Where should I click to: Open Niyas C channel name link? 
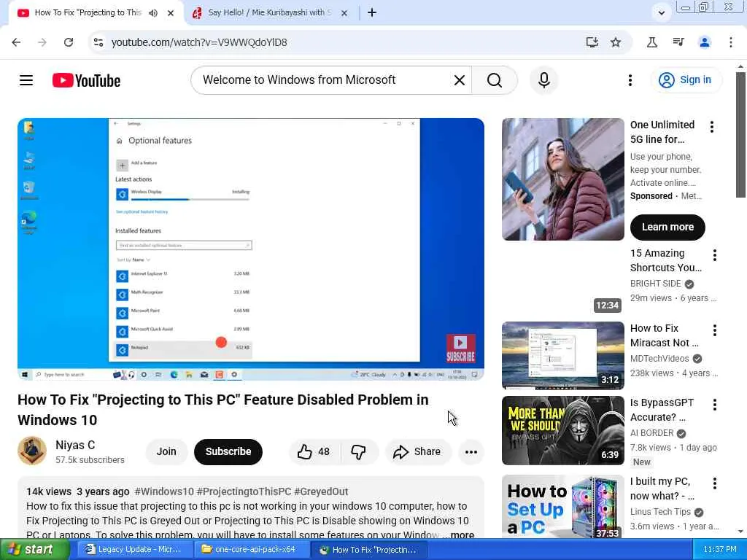[x=75, y=445]
